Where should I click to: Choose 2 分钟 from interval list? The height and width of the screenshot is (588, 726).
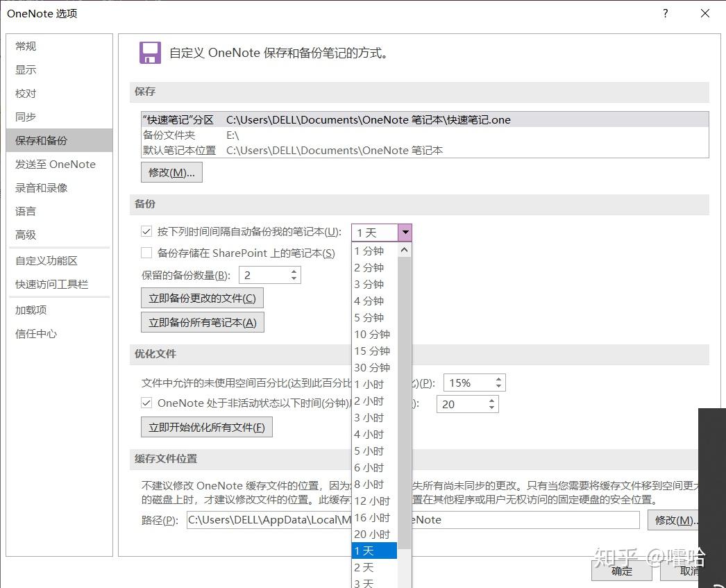375,267
